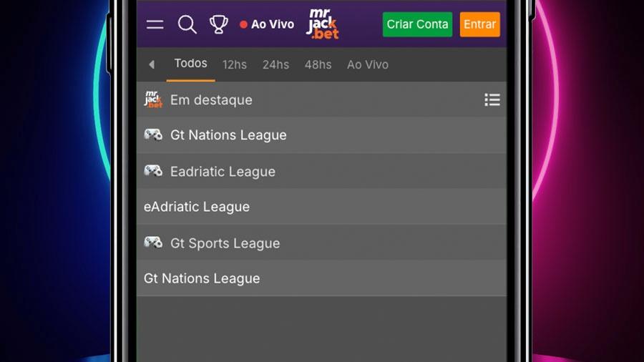This screenshot has width=644, height=362.
Task: Click the red Ao Vivo live indicator
Action: click(267, 24)
